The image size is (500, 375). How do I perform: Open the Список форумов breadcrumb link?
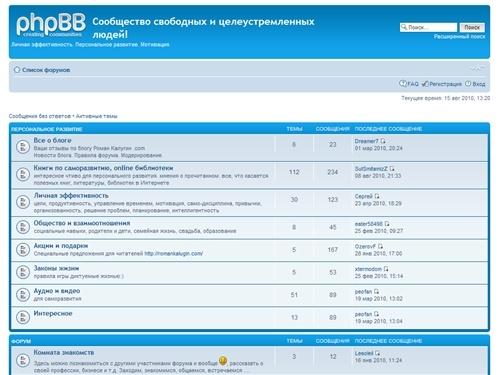point(46,70)
